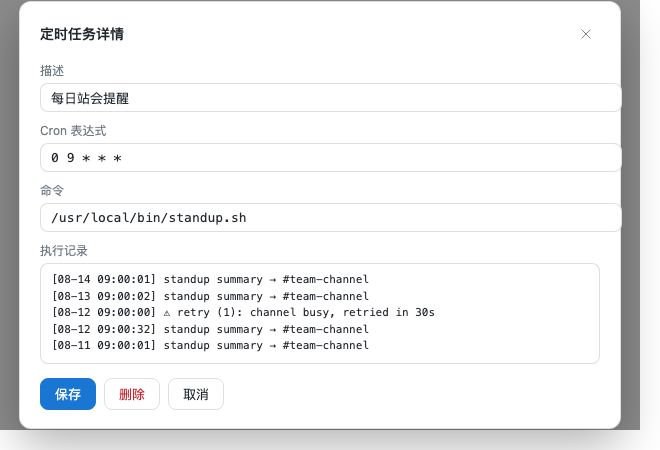Focus the 命令 field showing standup.sh path
Screen dimensions: 660x450
330,217
